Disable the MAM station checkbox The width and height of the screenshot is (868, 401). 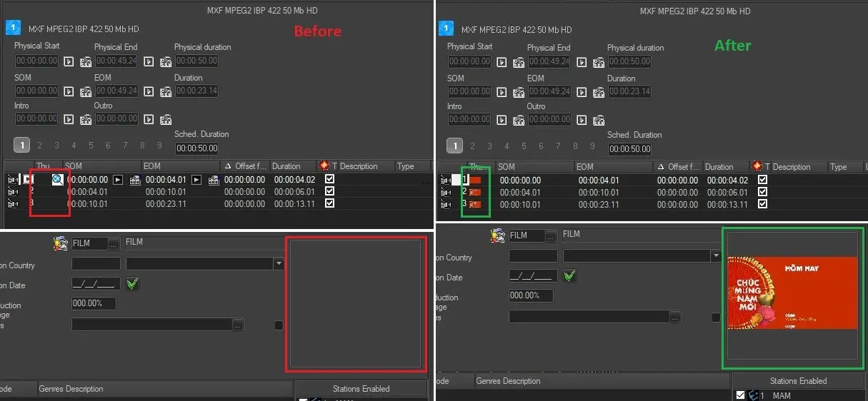pyautogui.click(x=740, y=395)
